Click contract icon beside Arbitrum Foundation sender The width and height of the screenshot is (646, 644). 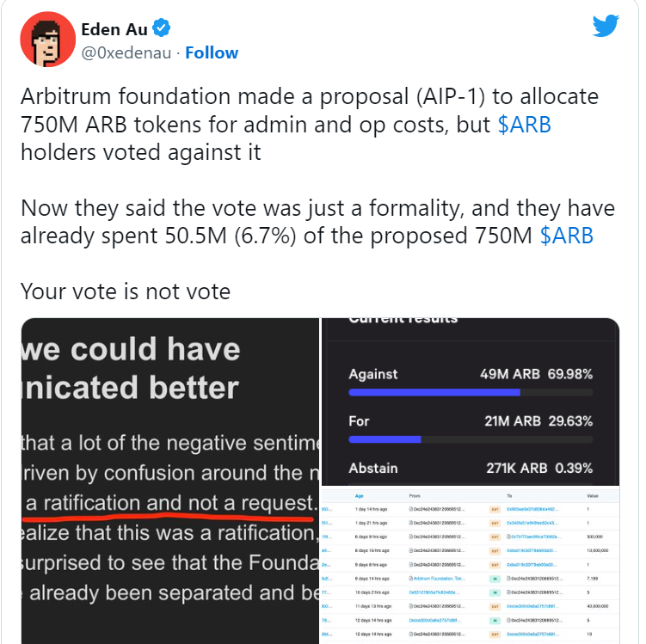[x=411, y=579]
